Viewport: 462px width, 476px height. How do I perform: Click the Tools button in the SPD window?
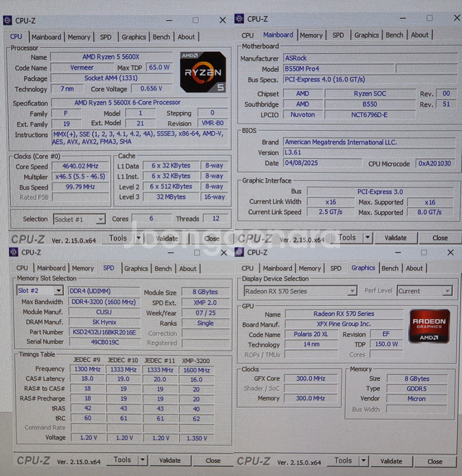pos(123,460)
